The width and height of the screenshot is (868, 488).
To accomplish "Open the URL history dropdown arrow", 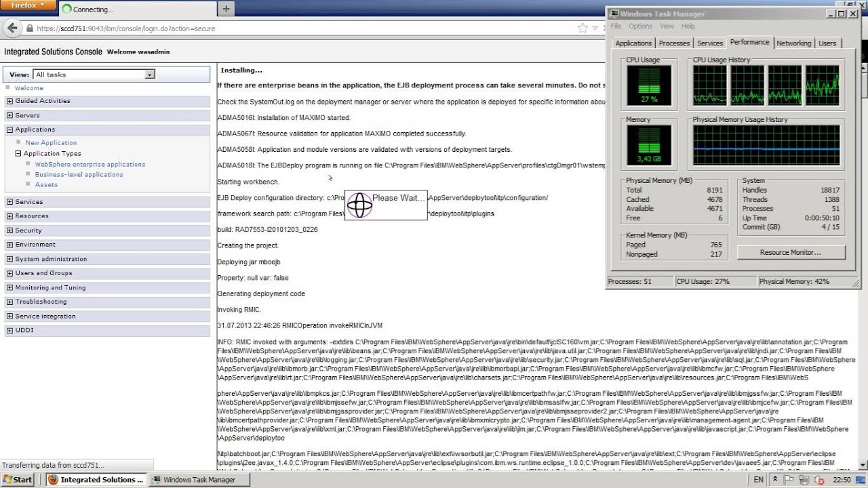I will point(595,28).
